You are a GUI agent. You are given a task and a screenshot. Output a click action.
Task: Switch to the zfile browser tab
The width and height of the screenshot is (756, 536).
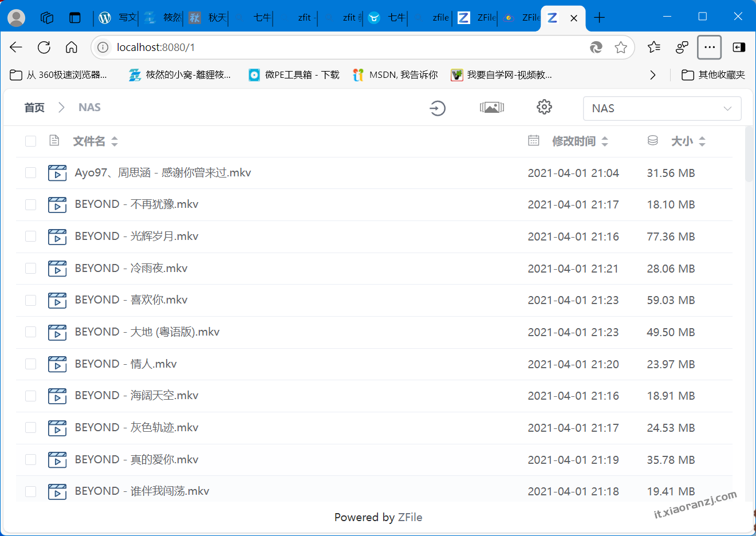[432, 18]
